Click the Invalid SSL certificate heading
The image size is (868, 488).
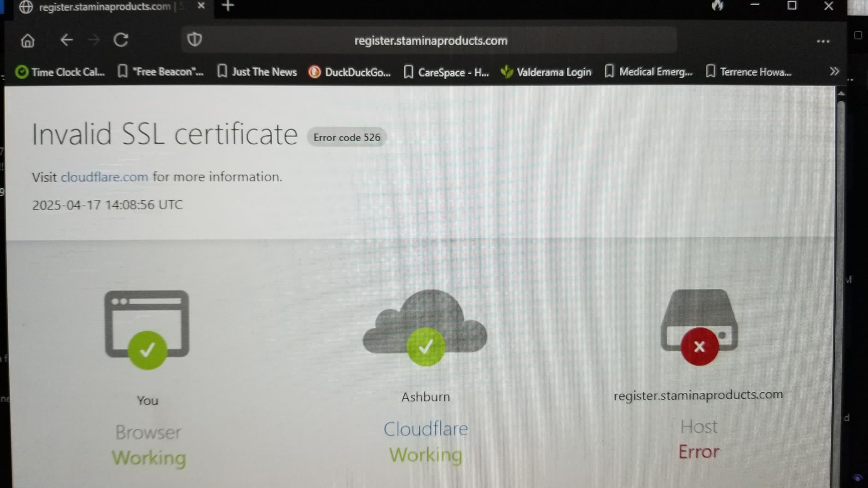click(x=164, y=134)
